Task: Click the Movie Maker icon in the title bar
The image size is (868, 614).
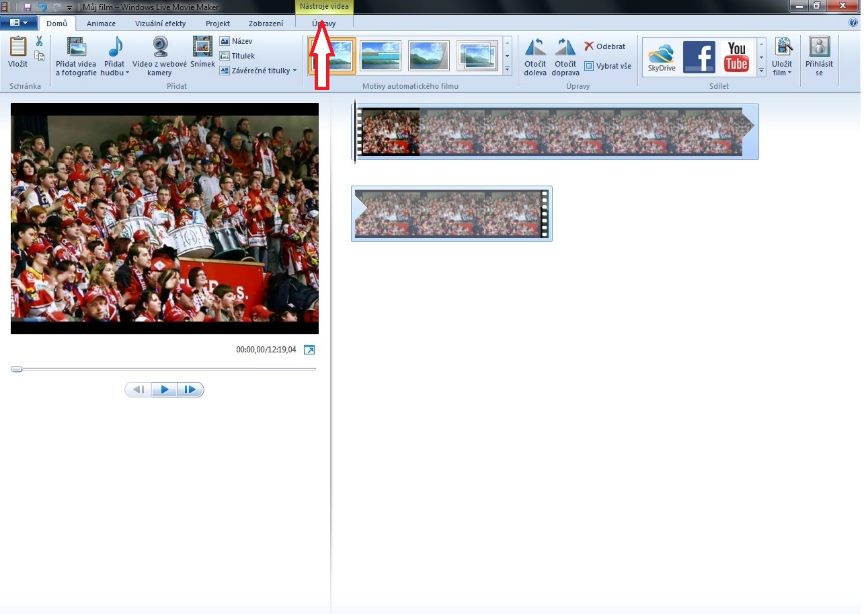Action: click(x=5, y=7)
